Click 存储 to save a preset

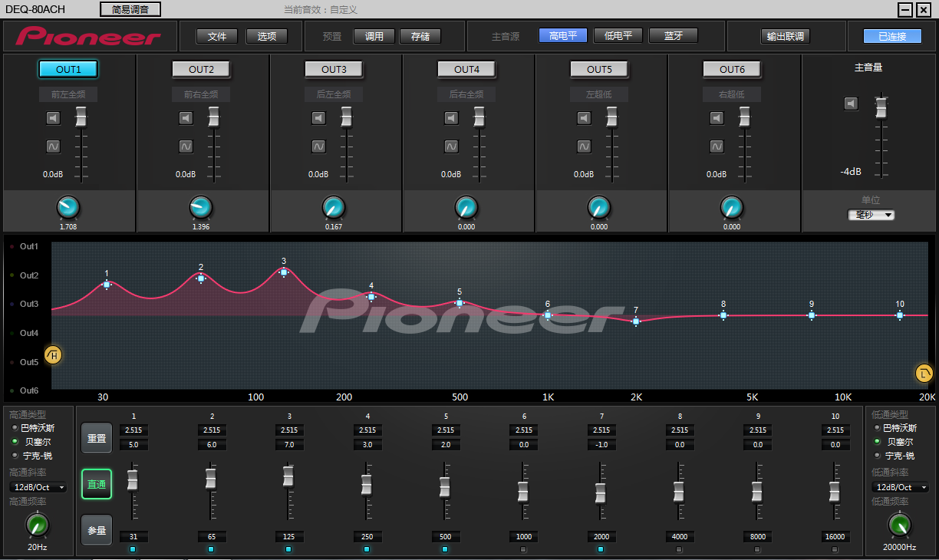420,36
